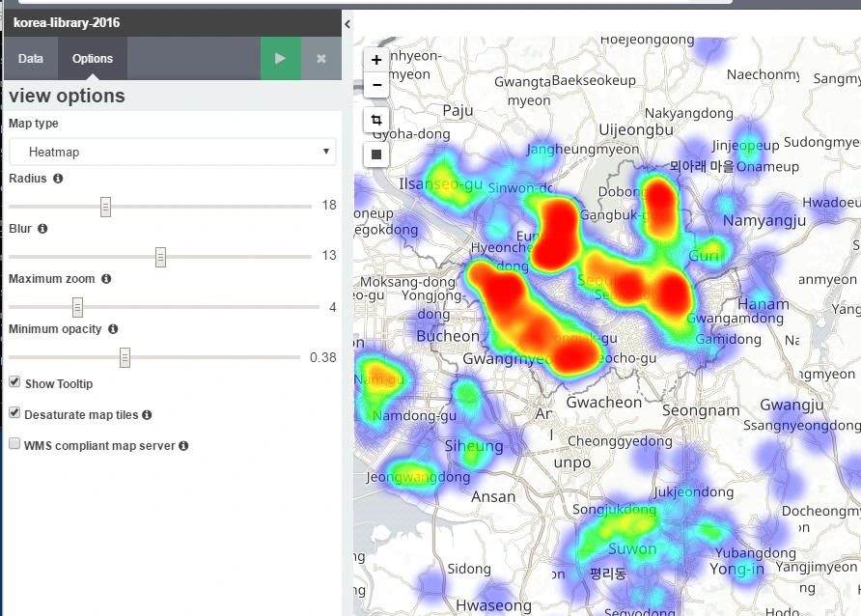This screenshot has height=616, width=861.
Task: Click the korea-library-2016 title
Action: click(x=67, y=23)
